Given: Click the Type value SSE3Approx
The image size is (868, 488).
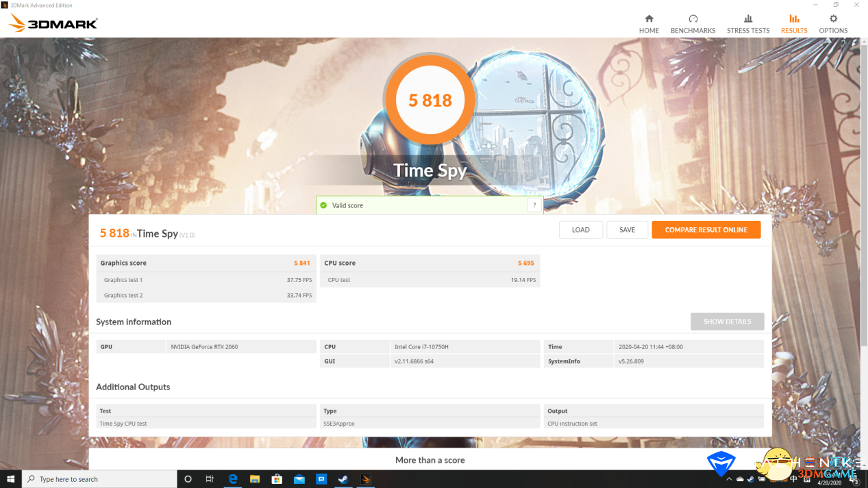Looking at the screenshot, I should coord(339,424).
